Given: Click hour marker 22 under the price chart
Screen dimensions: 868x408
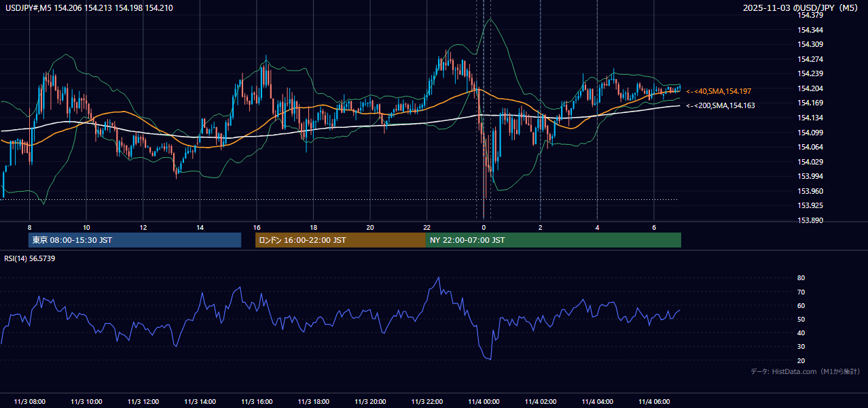Looking at the screenshot, I should tap(427, 227).
